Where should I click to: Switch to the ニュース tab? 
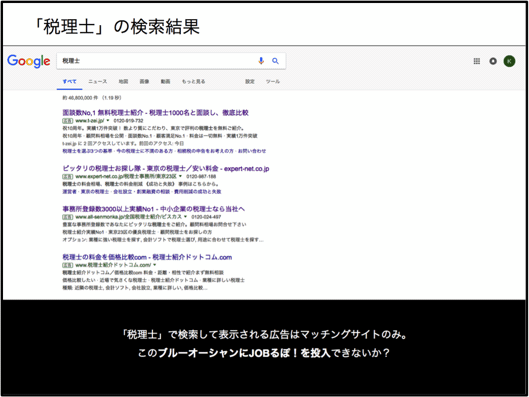(98, 82)
